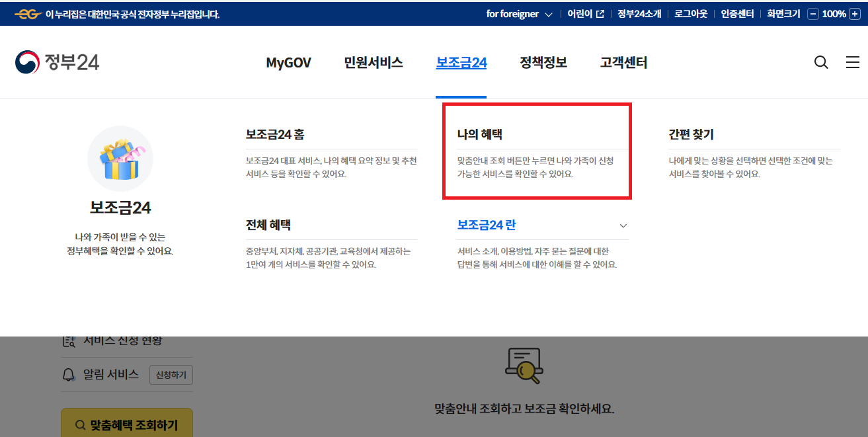Click the 보조금24 heading under gift box
The width and height of the screenshot is (868, 437).
pos(120,208)
